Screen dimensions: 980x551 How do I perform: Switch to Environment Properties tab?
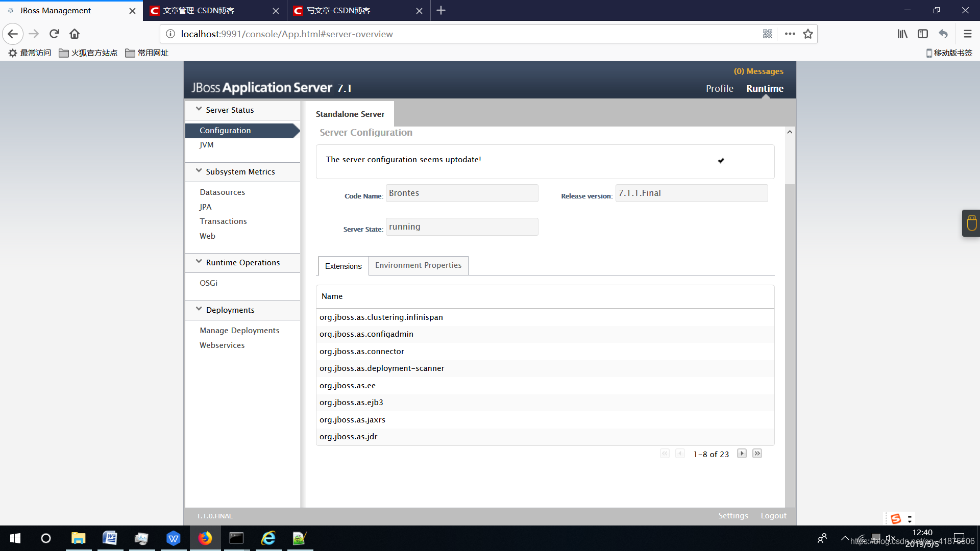click(418, 265)
